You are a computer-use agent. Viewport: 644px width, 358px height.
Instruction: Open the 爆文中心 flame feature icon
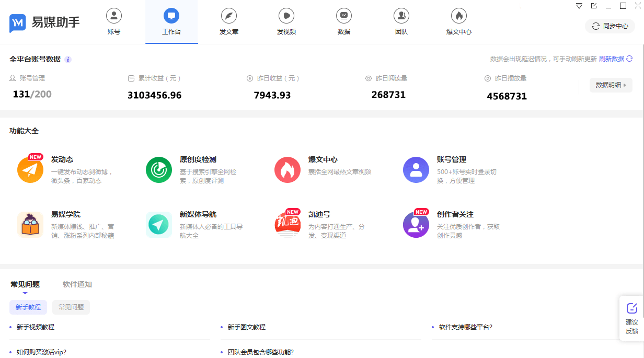(287, 170)
